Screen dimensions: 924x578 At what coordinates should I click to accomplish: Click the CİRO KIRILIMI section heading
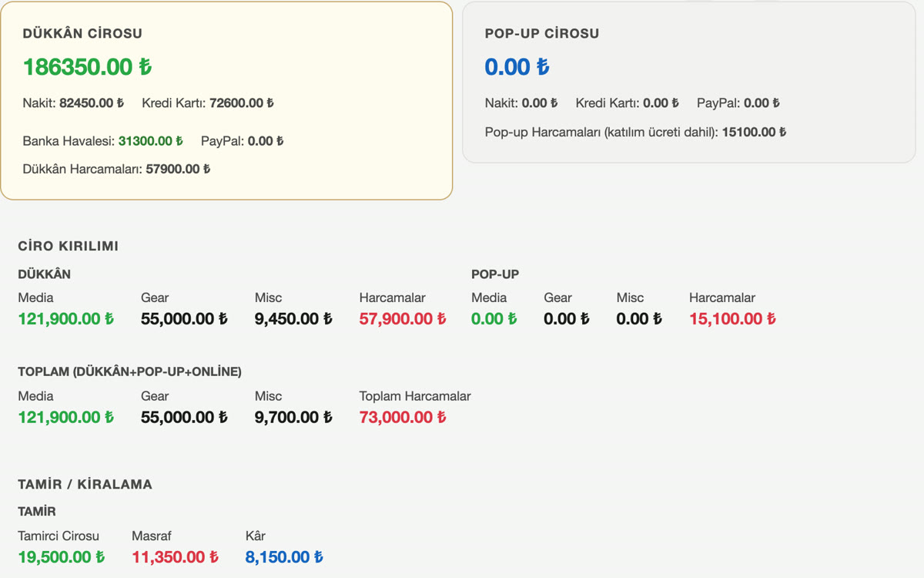tap(69, 246)
